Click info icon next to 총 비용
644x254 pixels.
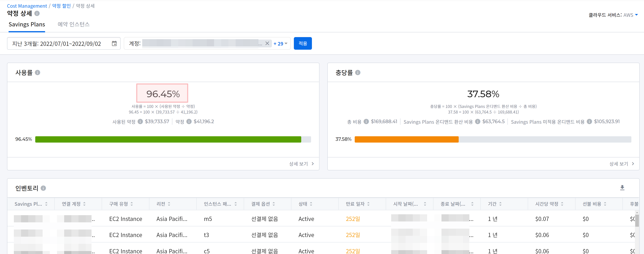[366, 122]
